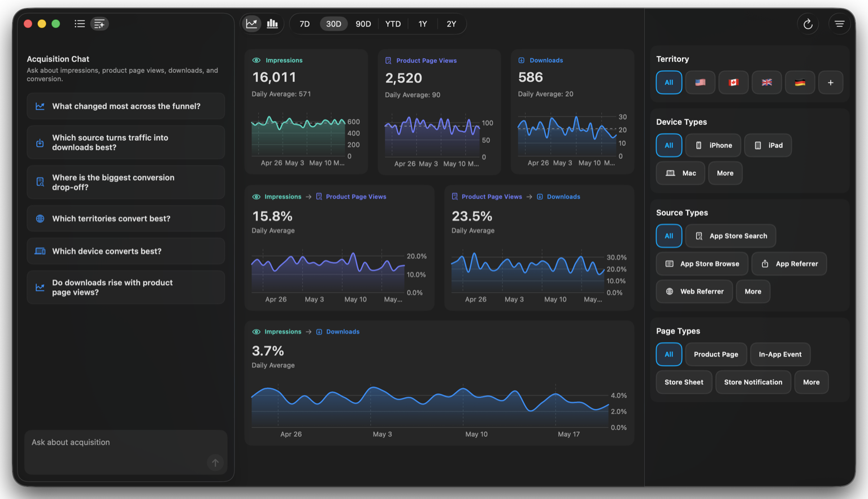
Task: Filter by App Referrer source
Action: click(x=789, y=264)
